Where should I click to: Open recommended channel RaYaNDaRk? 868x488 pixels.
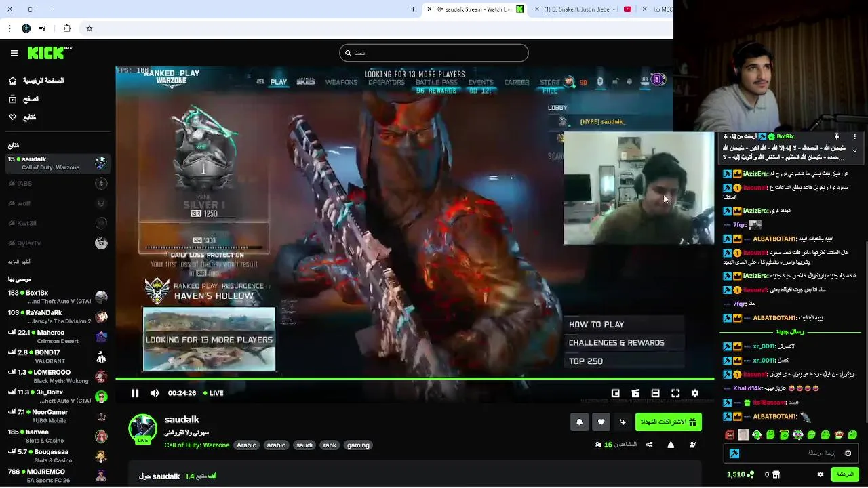click(x=57, y=317)
